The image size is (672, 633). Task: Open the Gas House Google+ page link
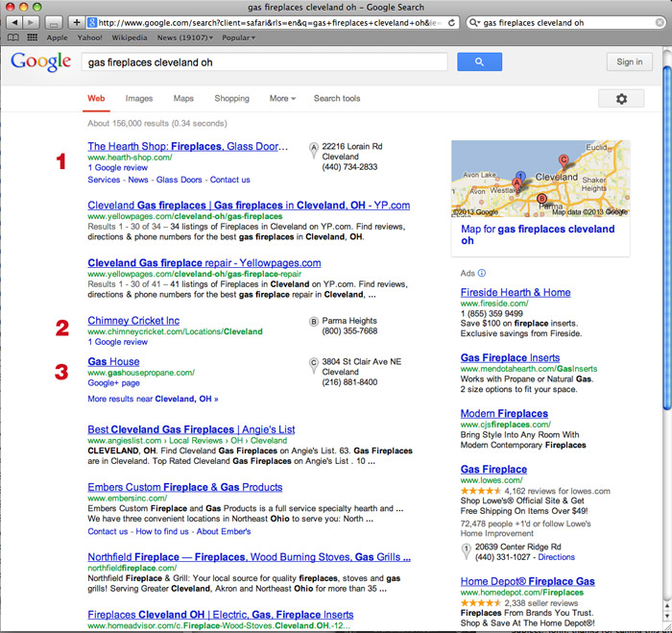113,383
